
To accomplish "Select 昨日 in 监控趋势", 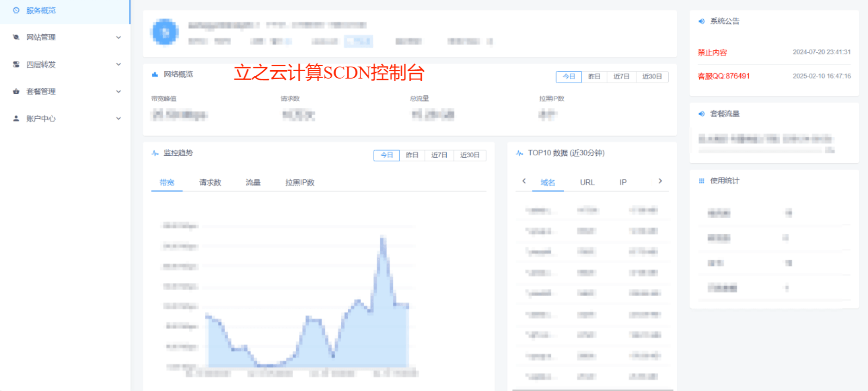I will [x=412, y=155].
